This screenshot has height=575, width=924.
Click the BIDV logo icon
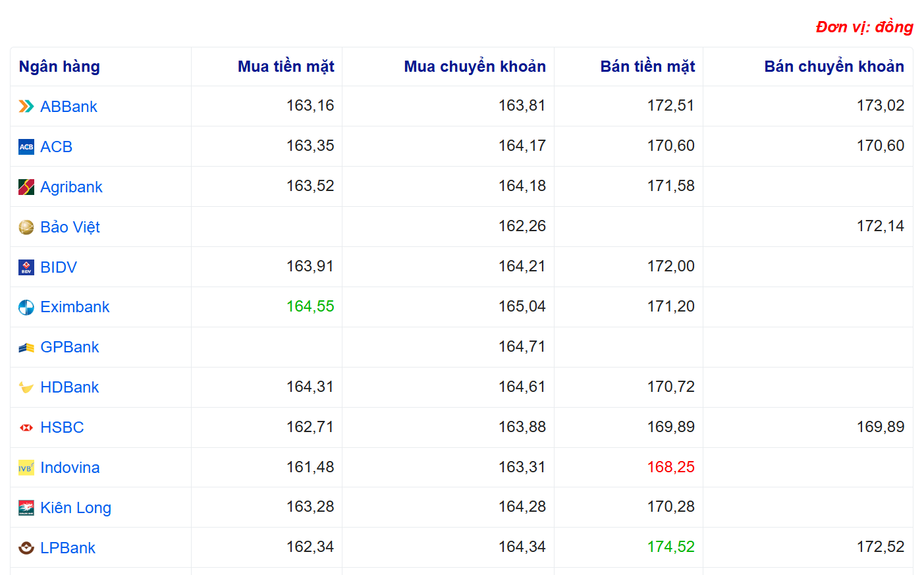[26, 267]
